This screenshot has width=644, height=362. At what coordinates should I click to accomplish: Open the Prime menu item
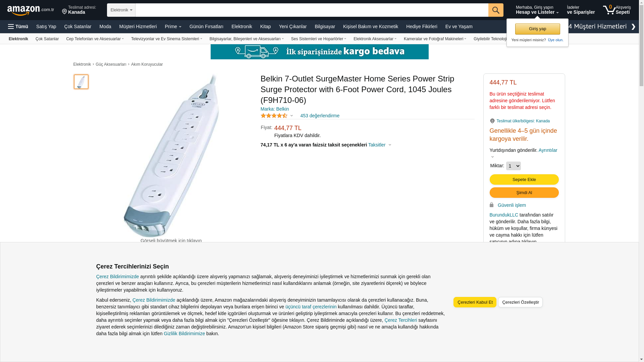tap(173, 26)
